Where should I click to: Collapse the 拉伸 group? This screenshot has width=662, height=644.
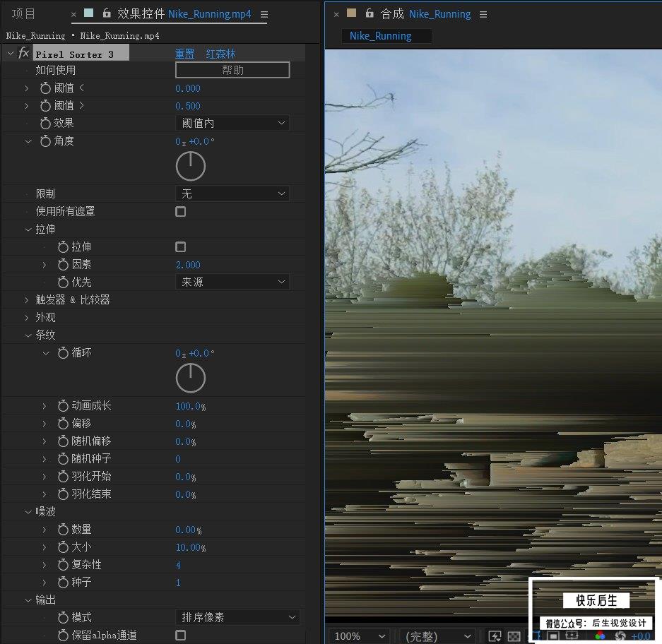tap(28, 229)
